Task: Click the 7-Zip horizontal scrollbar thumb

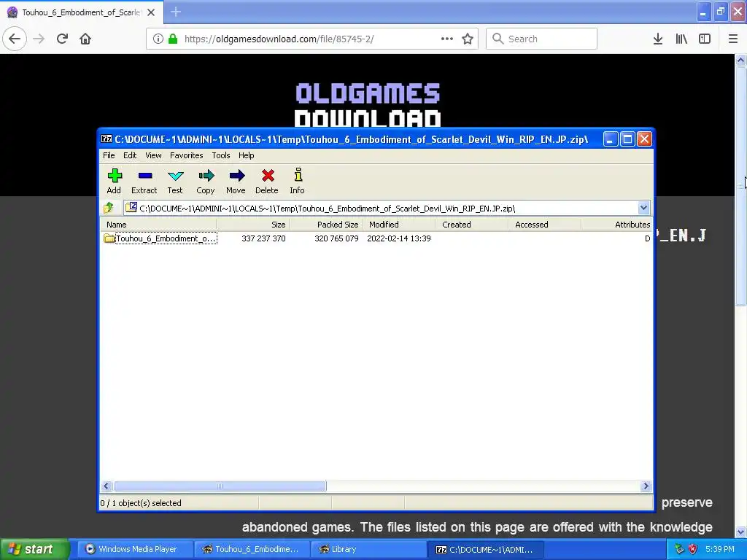Action: (x=220, y=486)
